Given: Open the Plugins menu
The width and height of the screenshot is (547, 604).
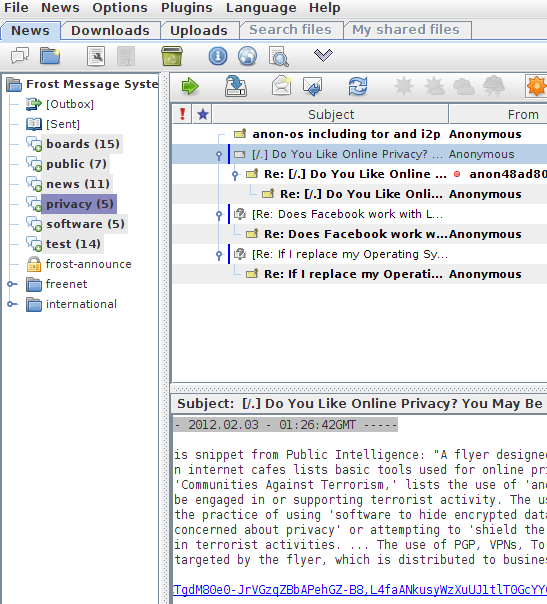Looking at the screenshot, I should [186, 8].
